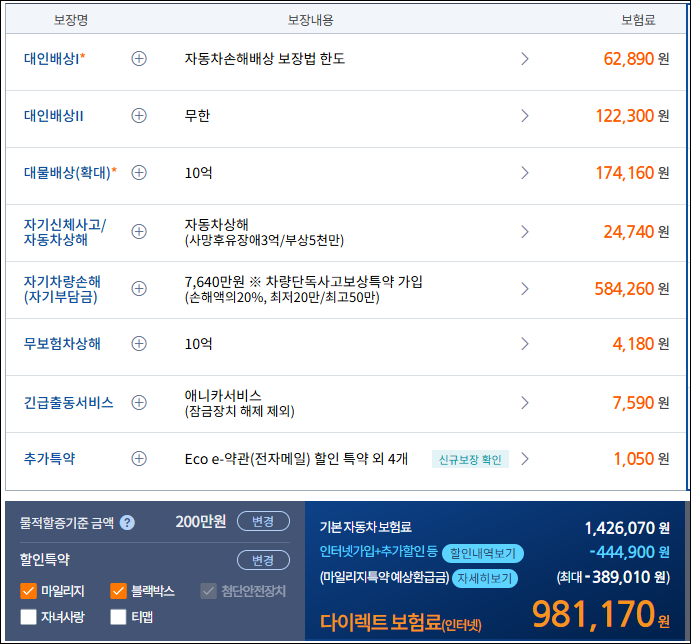Click the plus icon beside 대물배상(확대)
The width and height of the screenshot is (691, 644).
(139, 173)
